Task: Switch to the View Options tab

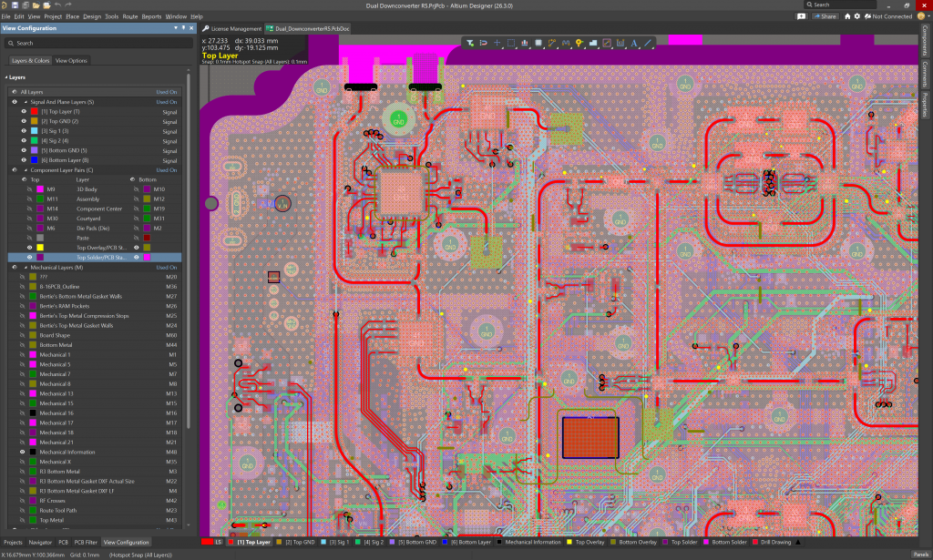Action: (x=72, y=60)
